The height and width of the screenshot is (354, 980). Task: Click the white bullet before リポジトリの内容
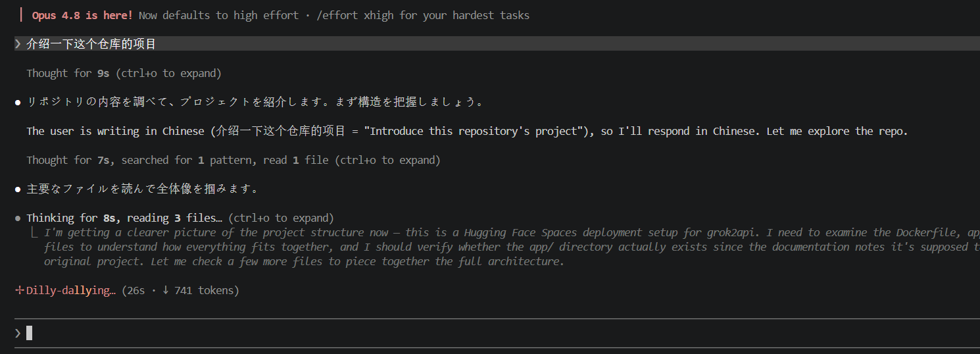tap(18, 103)
